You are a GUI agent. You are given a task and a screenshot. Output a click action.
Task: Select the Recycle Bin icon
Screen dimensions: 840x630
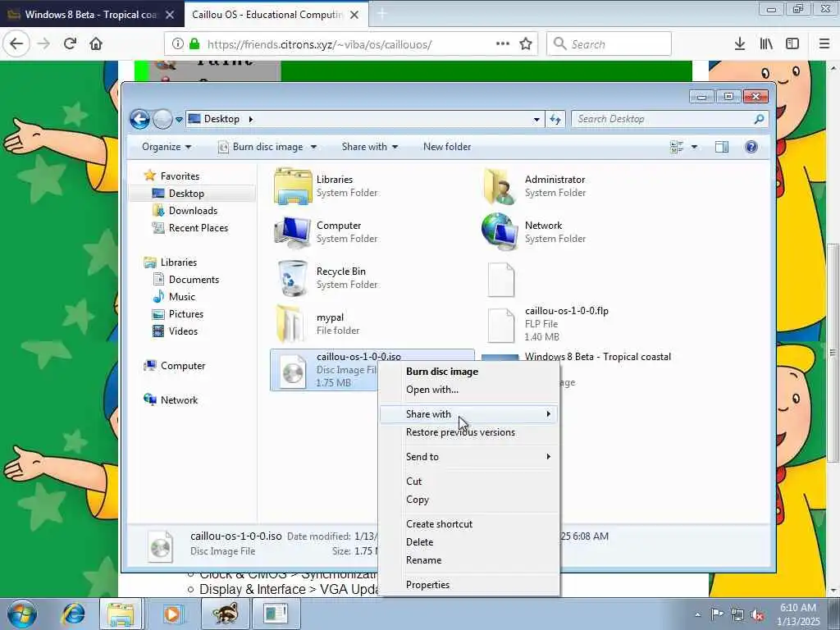293,278
